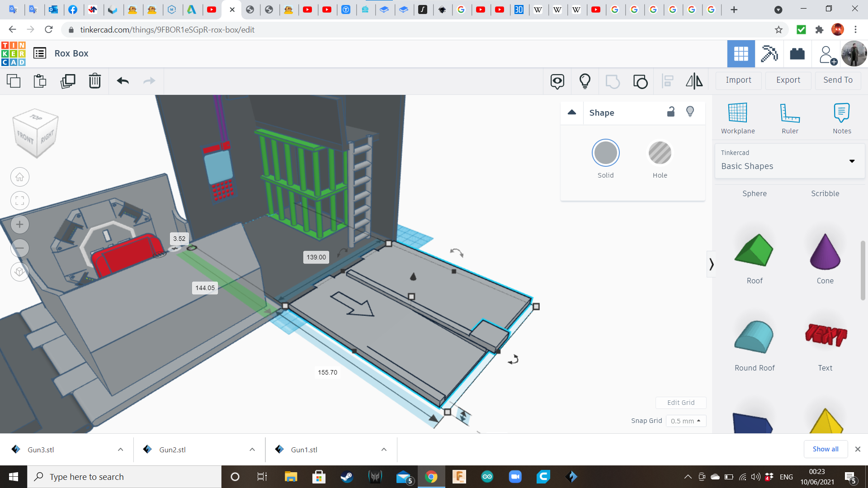Open Snap Grid 0.5 mm dropdown

click(686, 421)
